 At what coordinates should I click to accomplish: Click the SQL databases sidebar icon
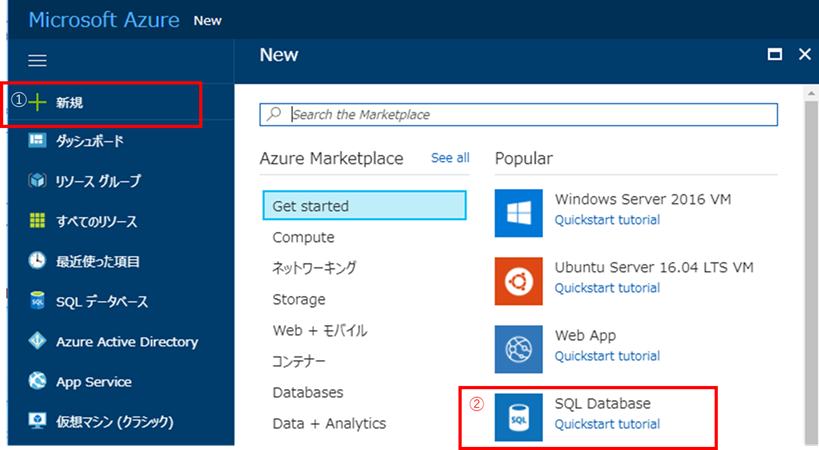(x=38, y=301)
